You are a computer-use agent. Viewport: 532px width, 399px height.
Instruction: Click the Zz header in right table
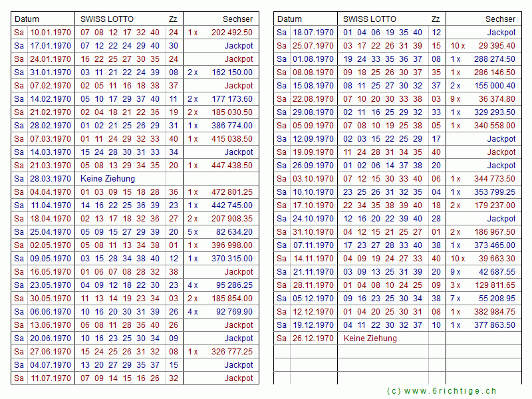point(436,19)
